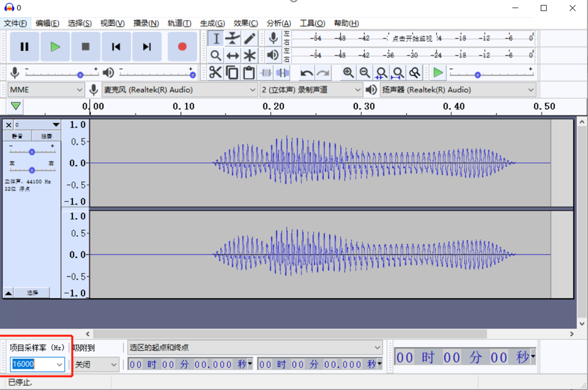588x390 pixels.
Task: Click the 选择 button on the track panel
Action: click(x=32, y=292)
